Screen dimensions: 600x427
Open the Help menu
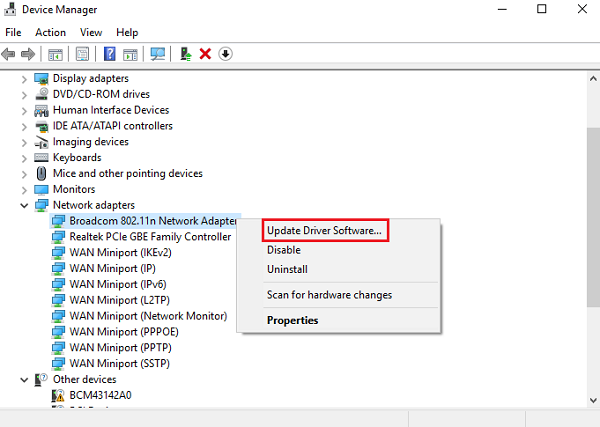pyautogui.click(x=127, y=33)
